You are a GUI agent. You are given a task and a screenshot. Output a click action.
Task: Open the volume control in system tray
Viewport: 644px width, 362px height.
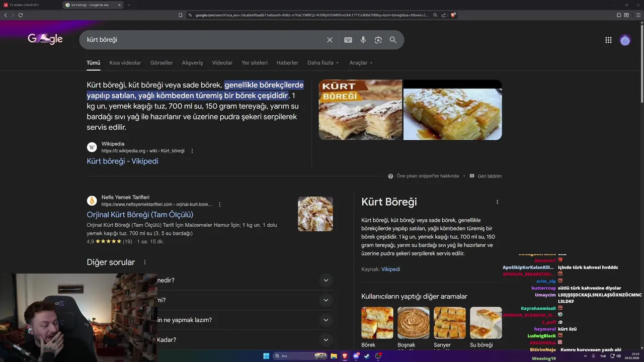[x=619, y=356]
